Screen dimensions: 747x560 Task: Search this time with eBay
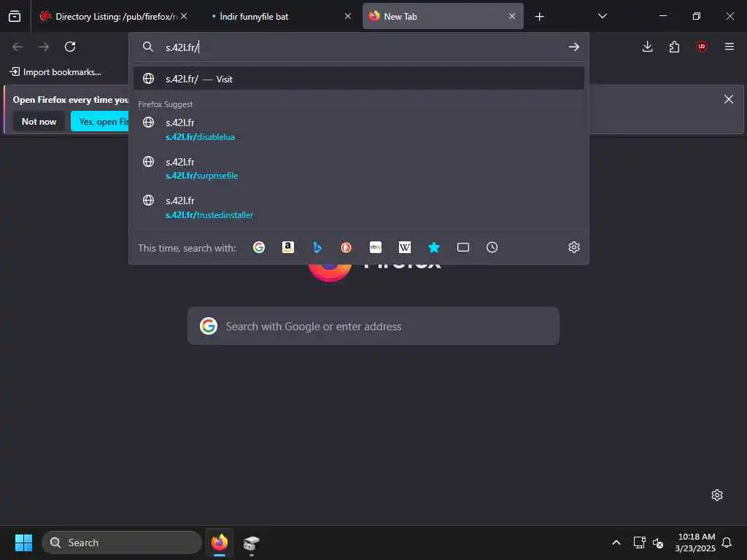click(376, 247)
